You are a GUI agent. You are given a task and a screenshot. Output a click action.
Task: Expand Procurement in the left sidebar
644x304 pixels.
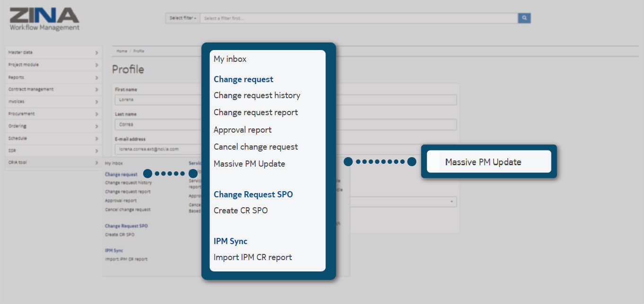[x=53, y=114]
